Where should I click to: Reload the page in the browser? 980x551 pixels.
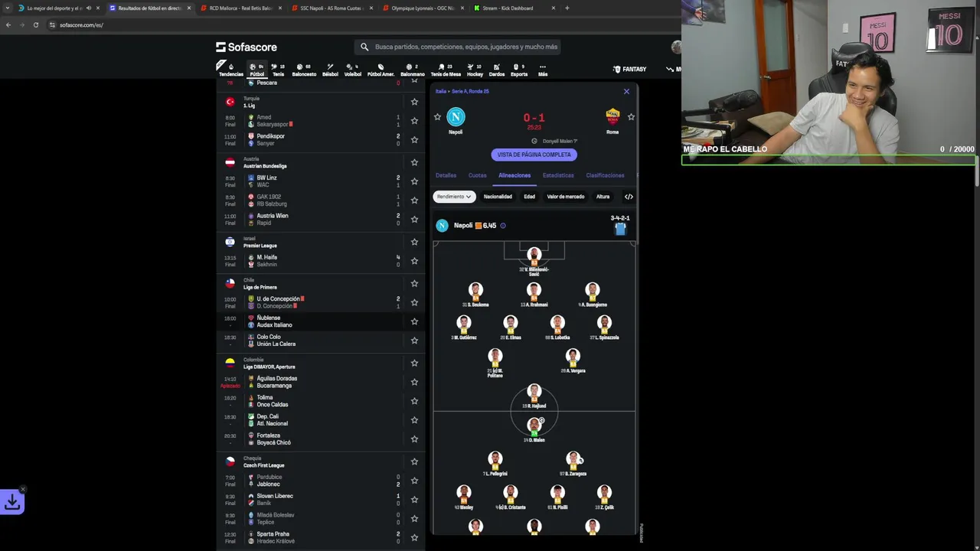pos(35,24)
